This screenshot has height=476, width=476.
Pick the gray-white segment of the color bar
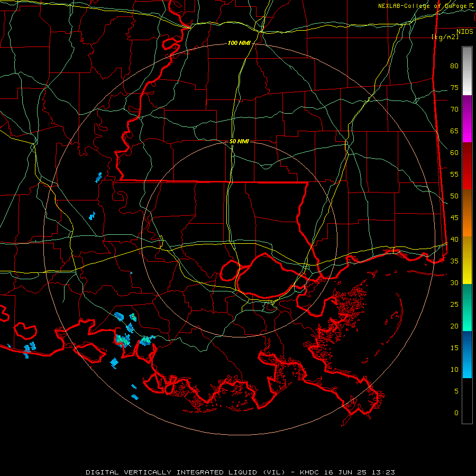467,71
